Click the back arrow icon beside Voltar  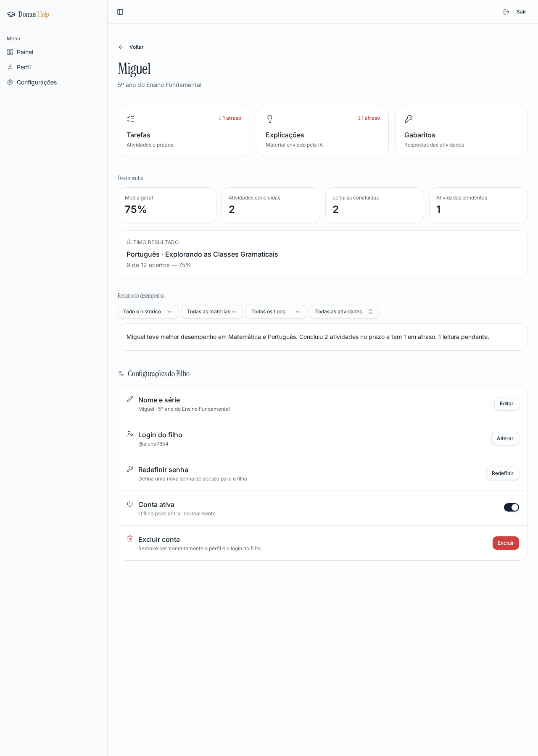(121, 47)
